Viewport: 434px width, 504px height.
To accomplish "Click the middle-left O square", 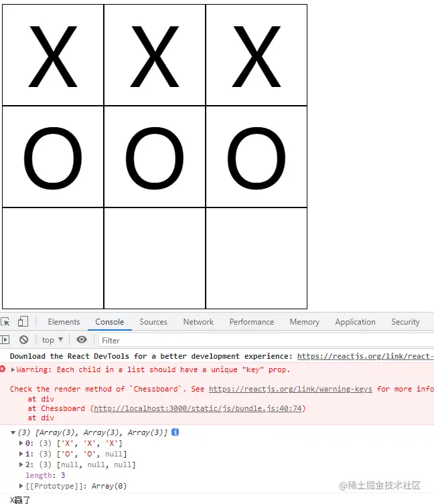I will (53, 157).
